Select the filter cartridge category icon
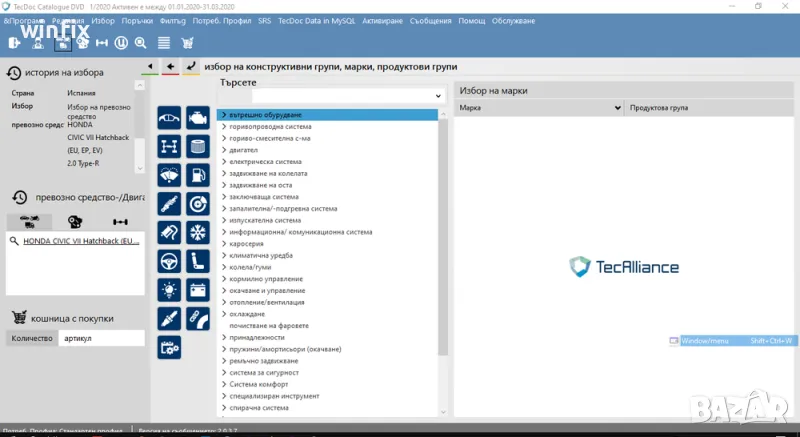The image size is (800, 437). click(x=198, y=146)
